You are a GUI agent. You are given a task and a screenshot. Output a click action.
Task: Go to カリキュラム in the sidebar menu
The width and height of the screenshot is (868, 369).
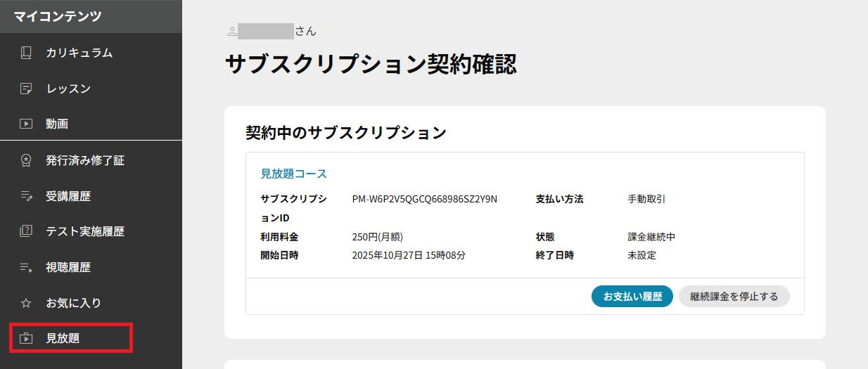pyautogui.click(x=79, y=53)
